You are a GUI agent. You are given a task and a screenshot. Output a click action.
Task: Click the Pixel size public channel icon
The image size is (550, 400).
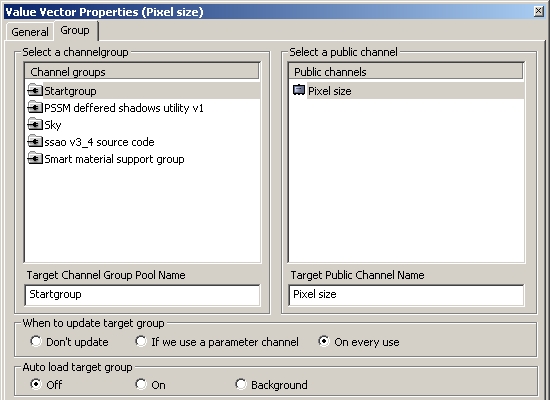click(299, 90)
